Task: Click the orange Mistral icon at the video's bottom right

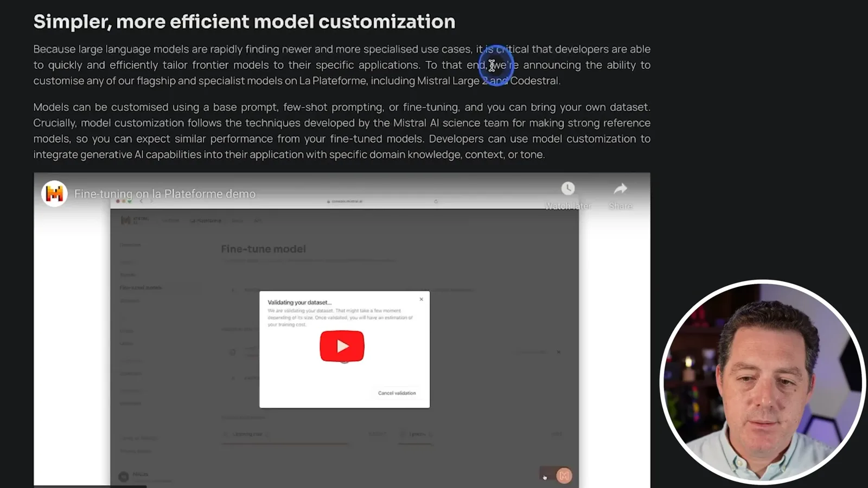Action: [x=564, y=476]
